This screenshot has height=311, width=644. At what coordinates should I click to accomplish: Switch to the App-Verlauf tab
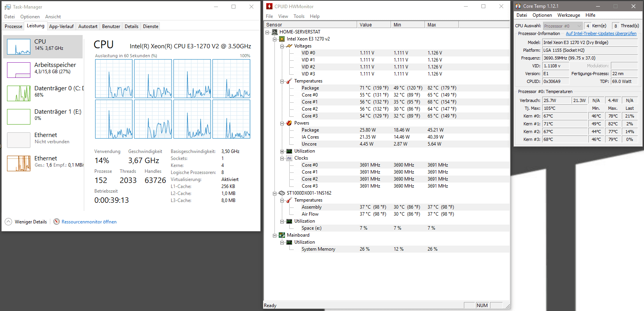click(61, 26)
